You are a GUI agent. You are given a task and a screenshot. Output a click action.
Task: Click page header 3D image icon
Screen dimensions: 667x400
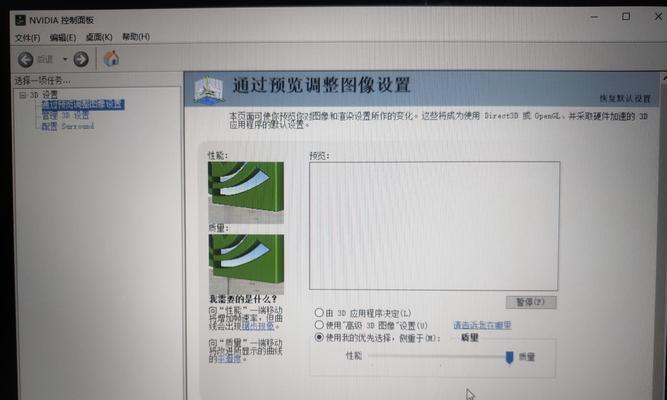pyautogui.click(x=208, y=90)
